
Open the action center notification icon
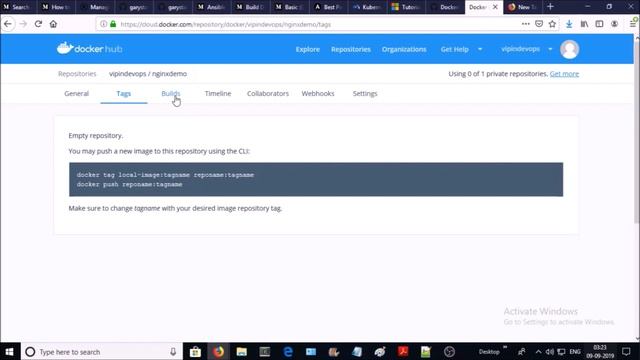(626, 351)
